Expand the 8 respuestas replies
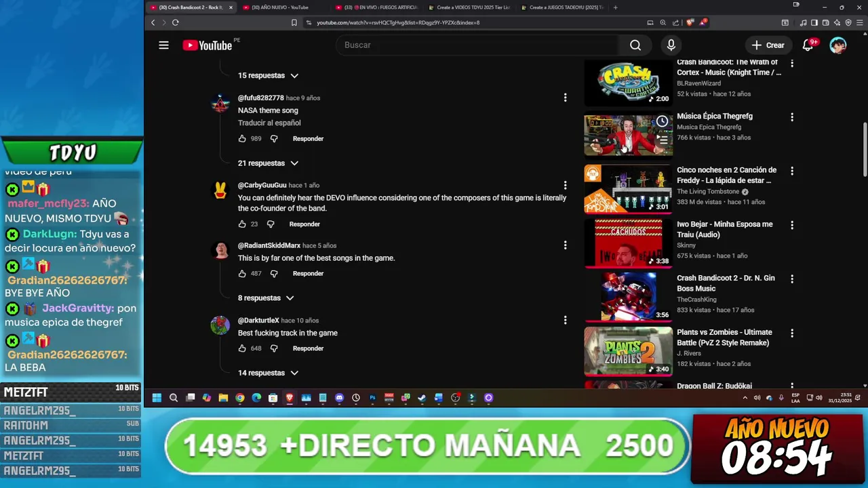Screen dimensions: 868x488 [x=266, y=298]
